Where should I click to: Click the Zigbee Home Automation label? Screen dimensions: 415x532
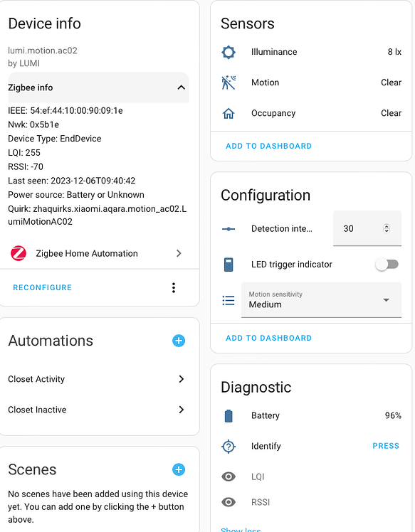(x=87, y=253)
